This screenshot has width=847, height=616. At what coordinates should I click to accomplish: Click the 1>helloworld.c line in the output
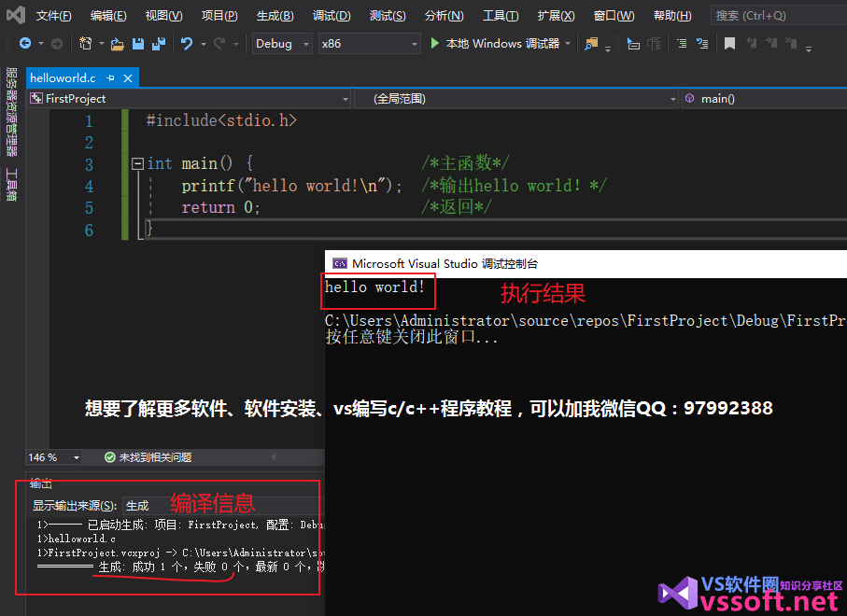tap(77, 539)
